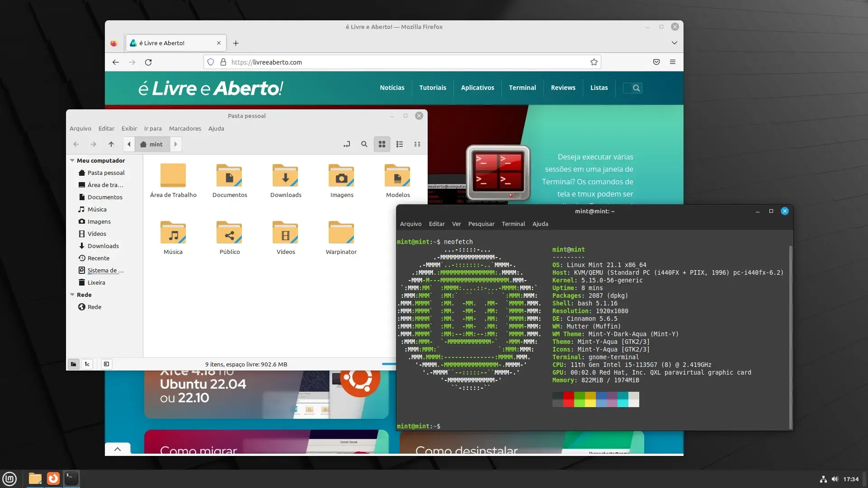Click the scroll-to-top chevron on the webpage
Screen dimensions: 868x488
pos(118,449)
